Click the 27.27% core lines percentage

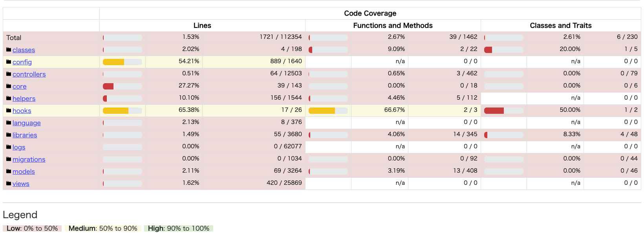tap(189, 86)
